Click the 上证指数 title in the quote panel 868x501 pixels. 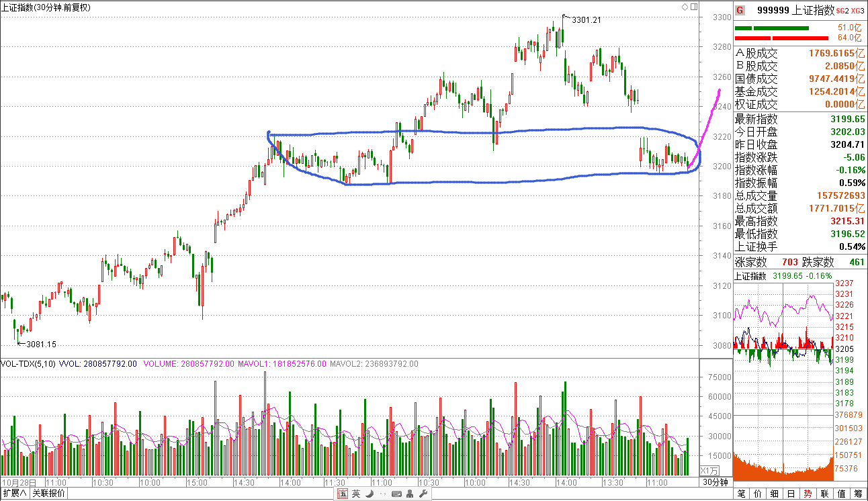[814, 10]
